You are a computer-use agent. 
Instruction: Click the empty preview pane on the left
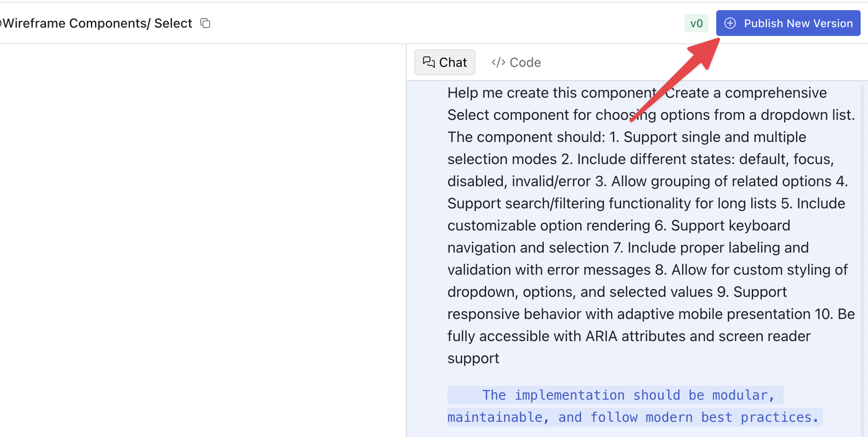[203, 241]
